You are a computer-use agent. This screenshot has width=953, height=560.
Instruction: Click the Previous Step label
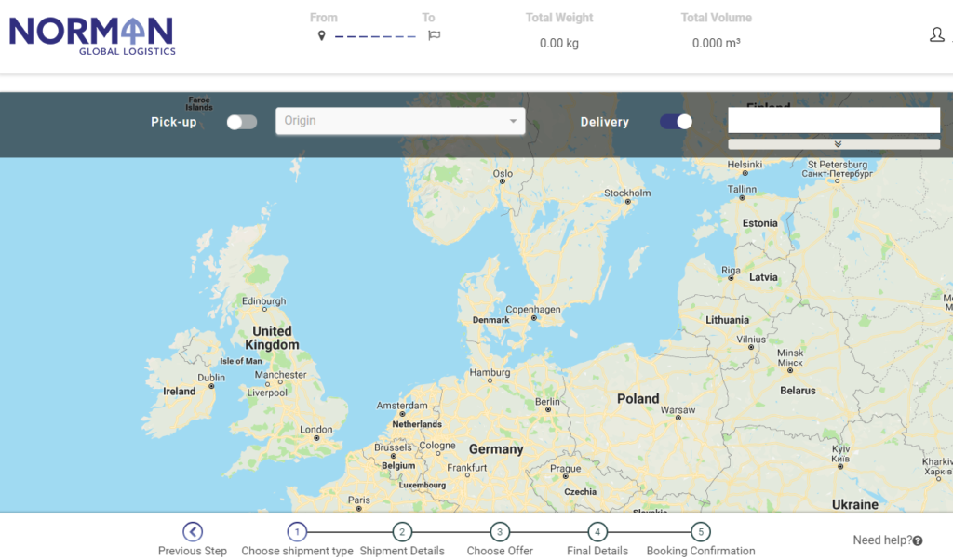tap(193, 551)
